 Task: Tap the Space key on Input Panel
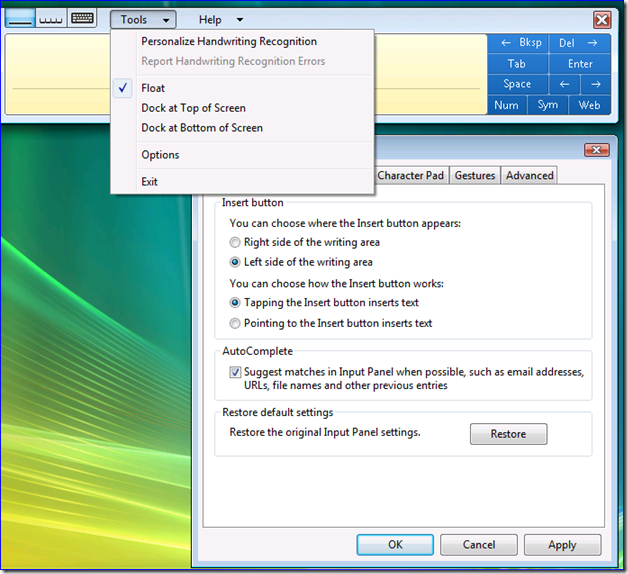pyautogui.click(x=518, y=84)
